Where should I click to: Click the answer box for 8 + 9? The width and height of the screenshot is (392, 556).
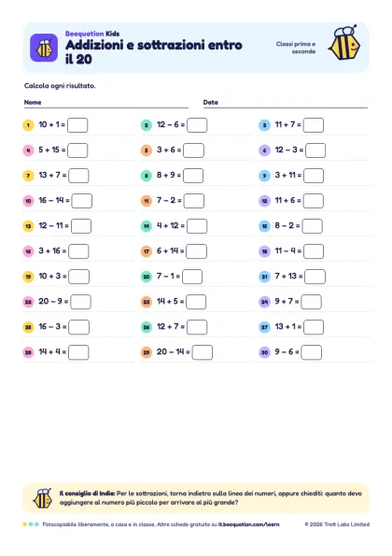click(193, 176)
